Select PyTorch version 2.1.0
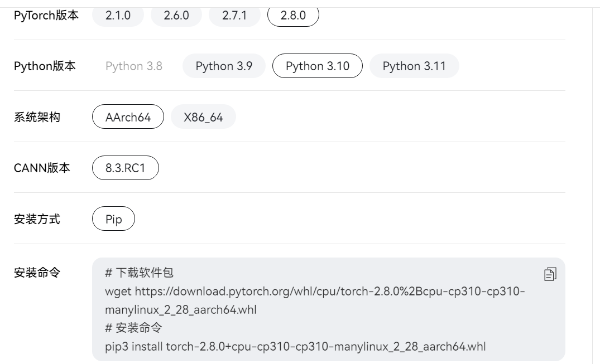The height and width of the screenshot is (364, 600). pyautogui.click(x=118, y=15)
